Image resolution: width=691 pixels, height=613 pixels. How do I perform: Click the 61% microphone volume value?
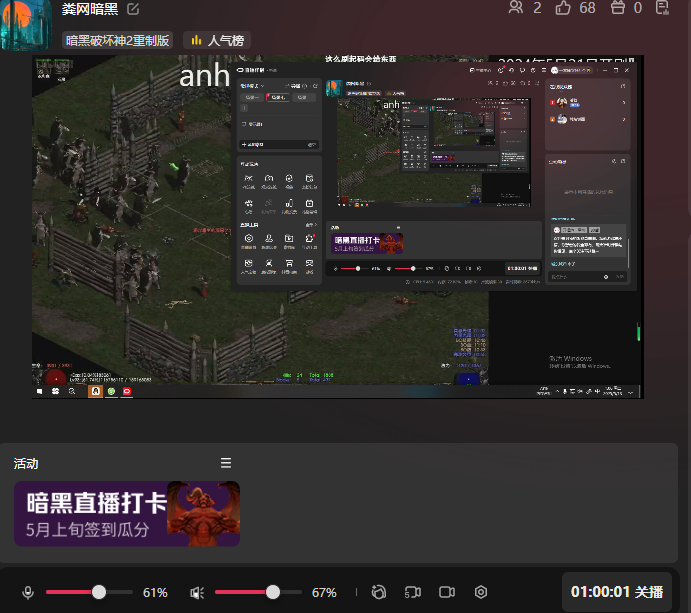(x=155, y=593)
